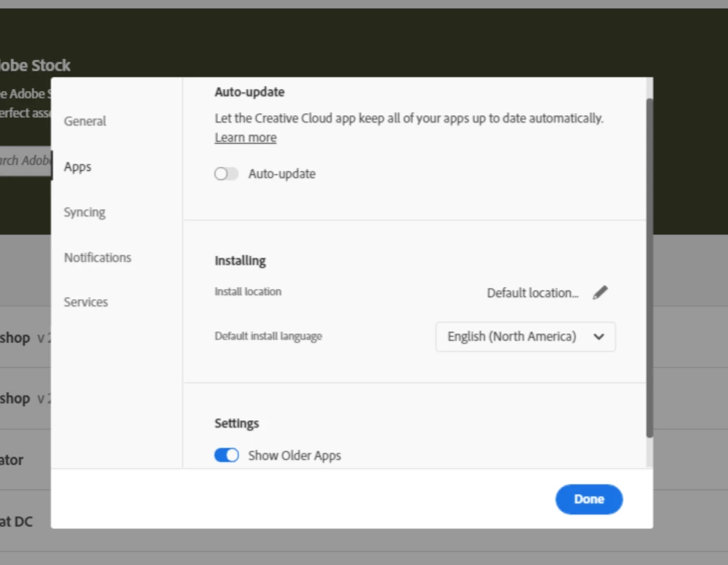
Task: Click the Done button
Action: (589, 499)
